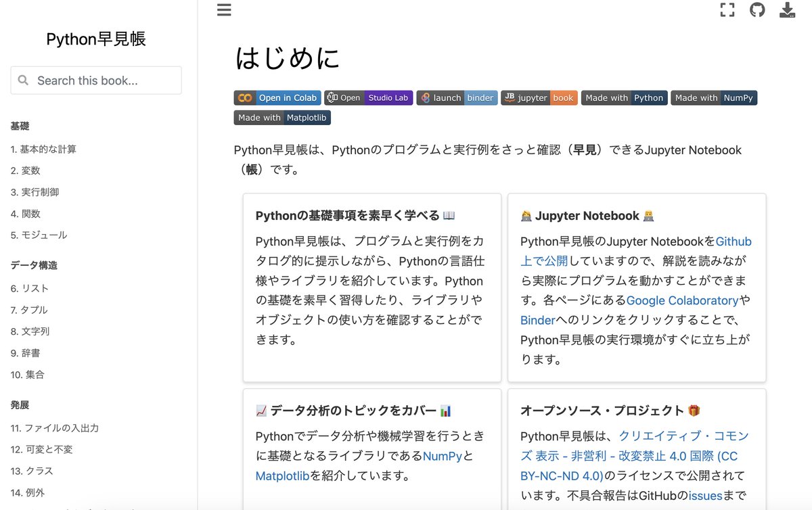Click the Python早見帳 site title
The width and height of the screenshot is (812, 510).
(95, 39)
